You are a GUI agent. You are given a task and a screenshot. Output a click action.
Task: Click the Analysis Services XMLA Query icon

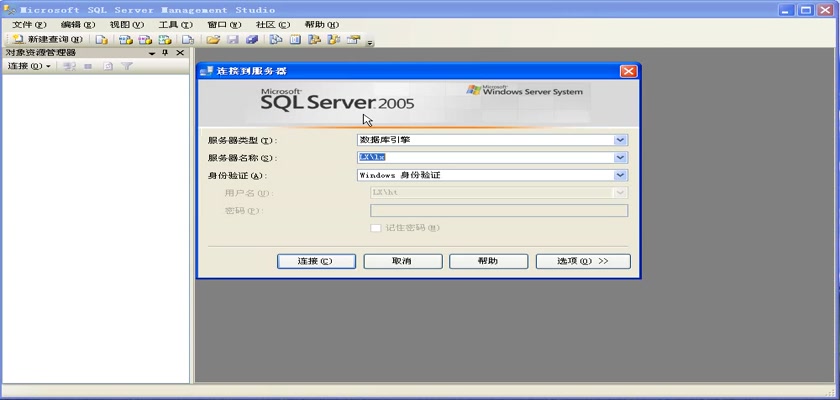165,40
